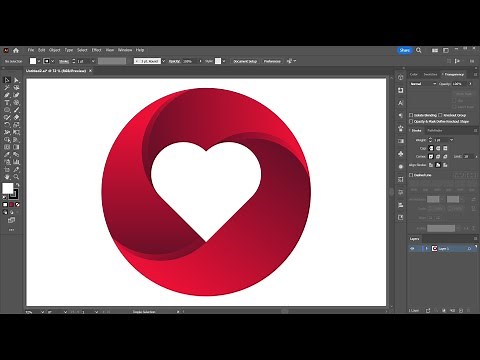Screen dimensions: 480x360
Task: Select the Lasso tool
Action: (16, 87)
